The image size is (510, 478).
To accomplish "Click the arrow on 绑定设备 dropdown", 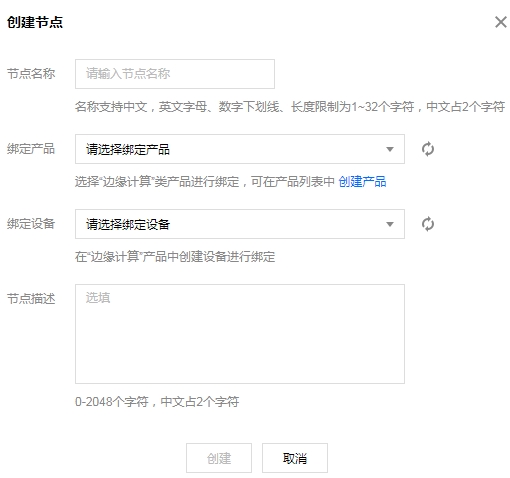I will 390,224.
